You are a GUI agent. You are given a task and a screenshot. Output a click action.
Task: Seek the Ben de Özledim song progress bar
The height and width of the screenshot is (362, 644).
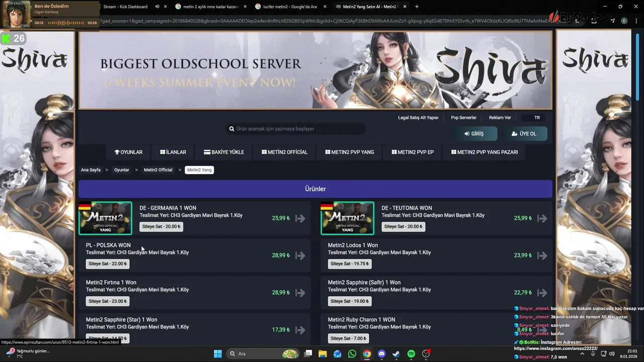tap(65, 23)
